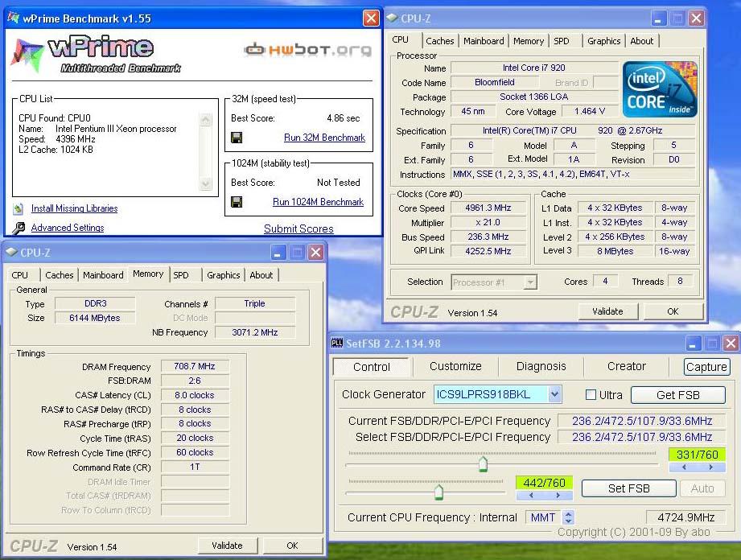Image resolution: width=741 pixels, height=560 pixels.
Task: Open the Customize tab in SetFSB
Action: [x=455, y=366]
